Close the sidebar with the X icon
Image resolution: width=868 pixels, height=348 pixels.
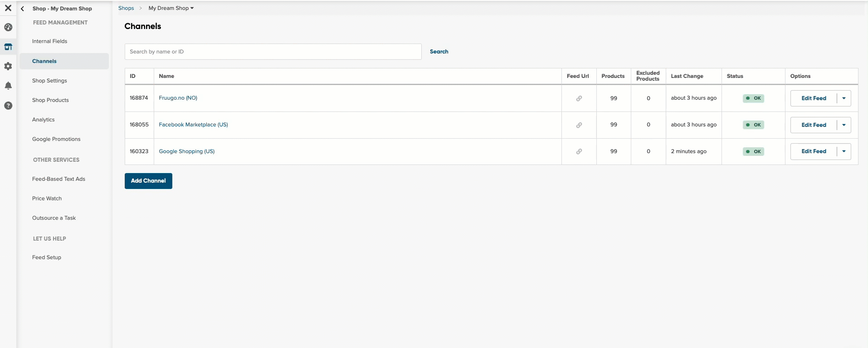[8, 8]
